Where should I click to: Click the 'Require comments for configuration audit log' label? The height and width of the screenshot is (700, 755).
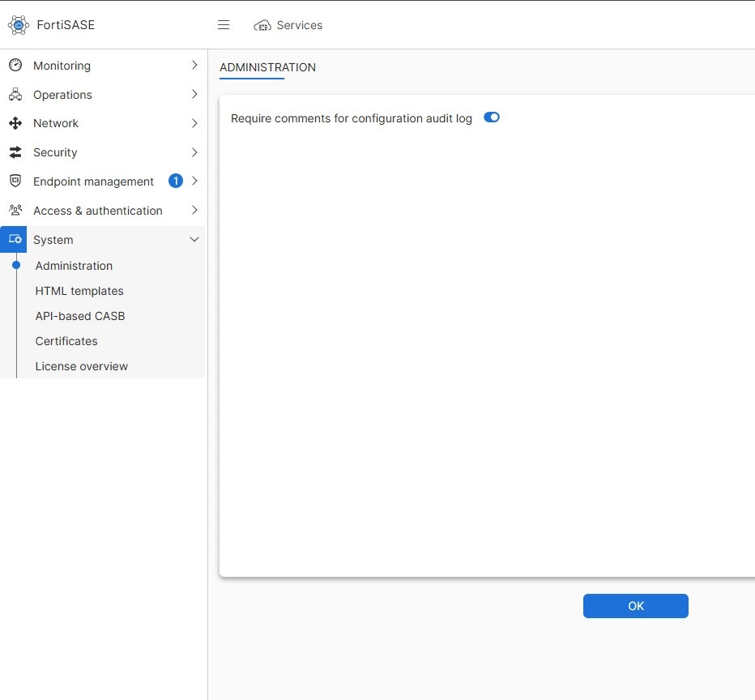point(352,118)
